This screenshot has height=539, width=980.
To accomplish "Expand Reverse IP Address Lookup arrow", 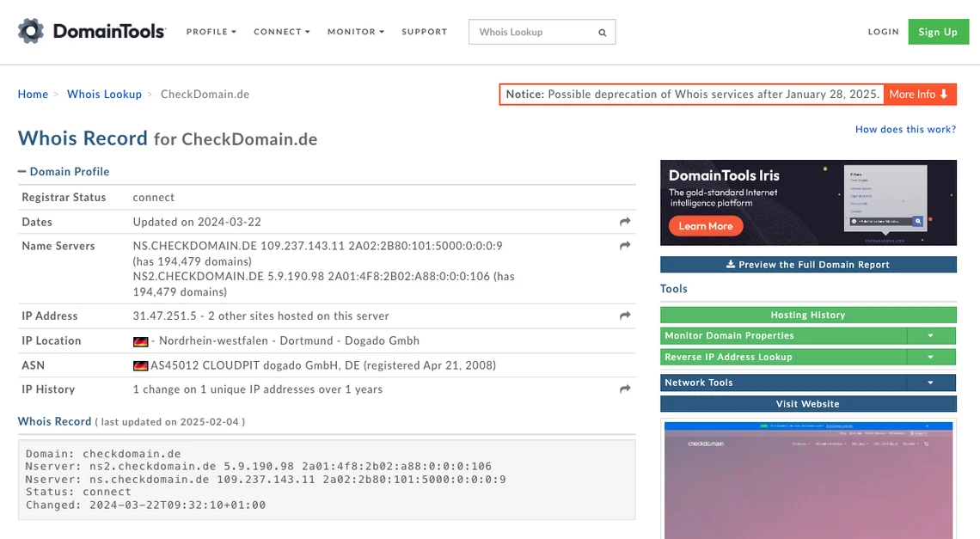I will 931,357.
